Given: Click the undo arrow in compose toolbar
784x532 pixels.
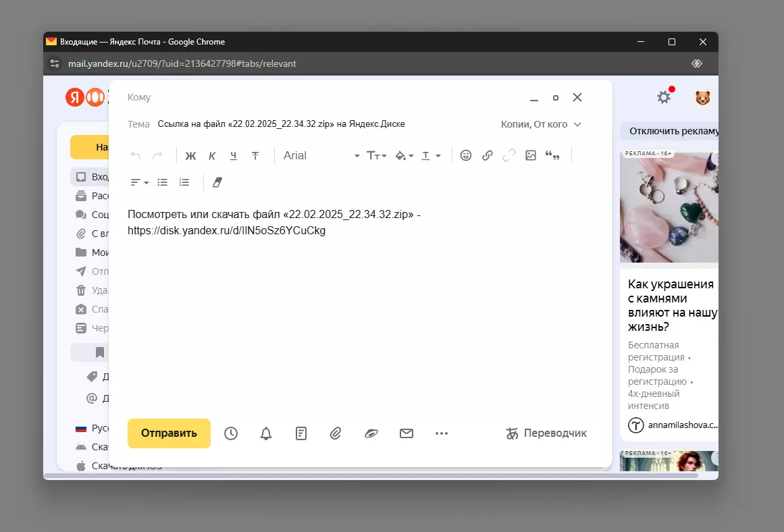Looking at the screenshot, I should point(136,155).
